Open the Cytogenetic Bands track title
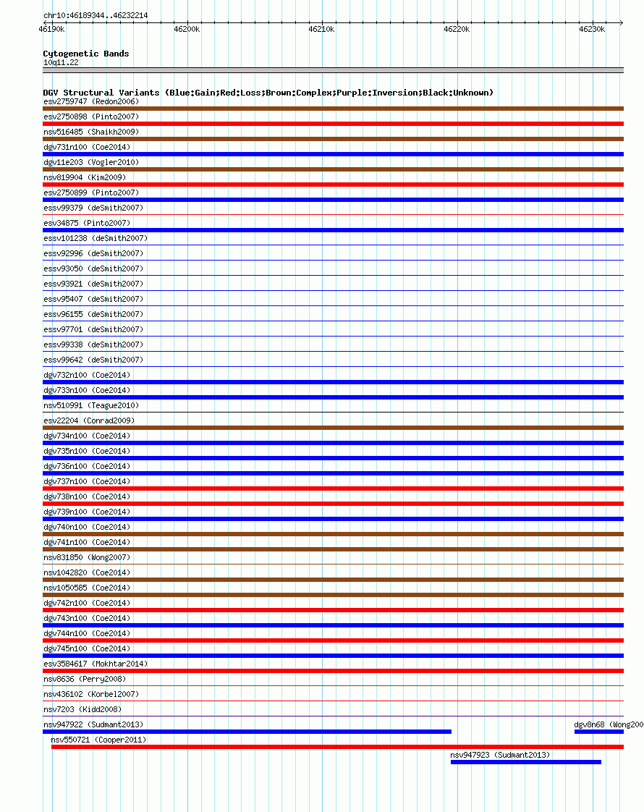Screen dimensions: 644x812 pyautogui.click(x=86, y=54)
